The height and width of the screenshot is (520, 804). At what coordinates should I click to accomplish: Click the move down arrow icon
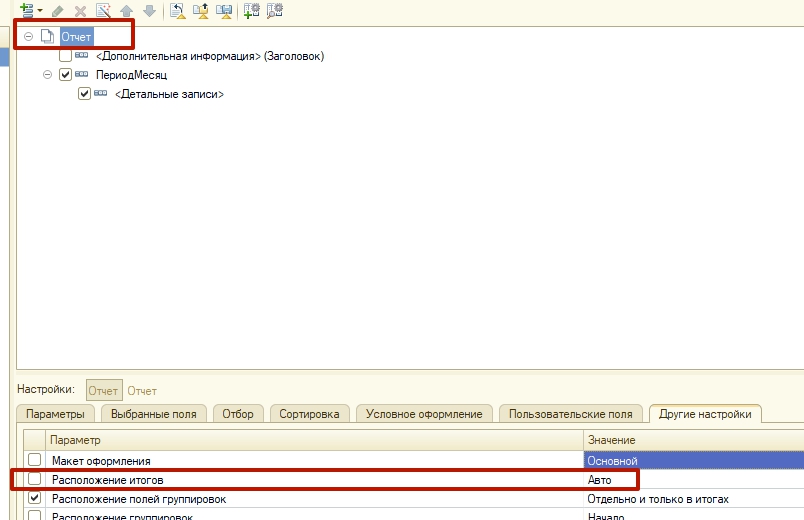tap(149, 10)
